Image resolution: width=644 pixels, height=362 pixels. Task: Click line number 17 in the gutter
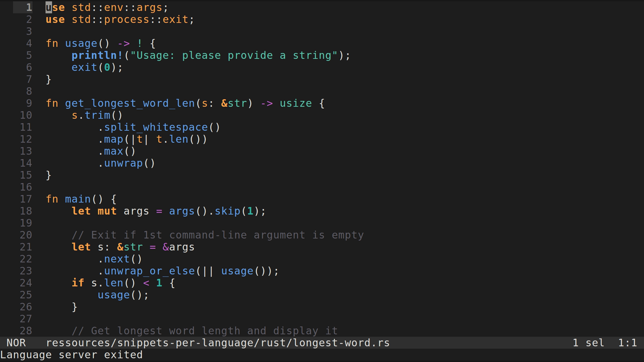coord(26,199)
